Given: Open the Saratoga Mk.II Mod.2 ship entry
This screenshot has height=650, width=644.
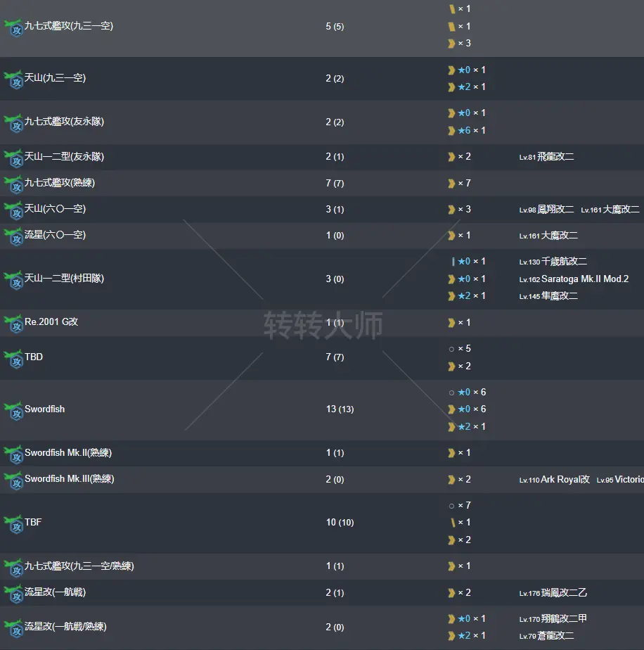Looking at the screenshot, I should (585, 279).
